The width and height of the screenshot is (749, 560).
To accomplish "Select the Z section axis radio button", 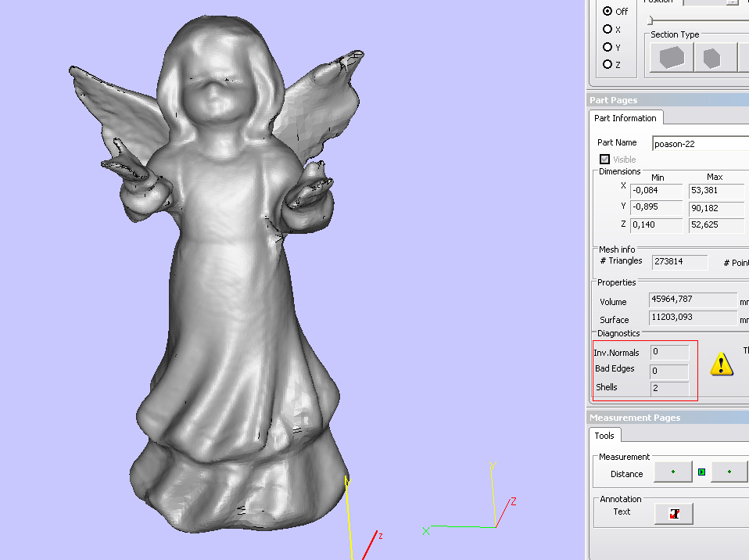I will (x=607, y=64).
